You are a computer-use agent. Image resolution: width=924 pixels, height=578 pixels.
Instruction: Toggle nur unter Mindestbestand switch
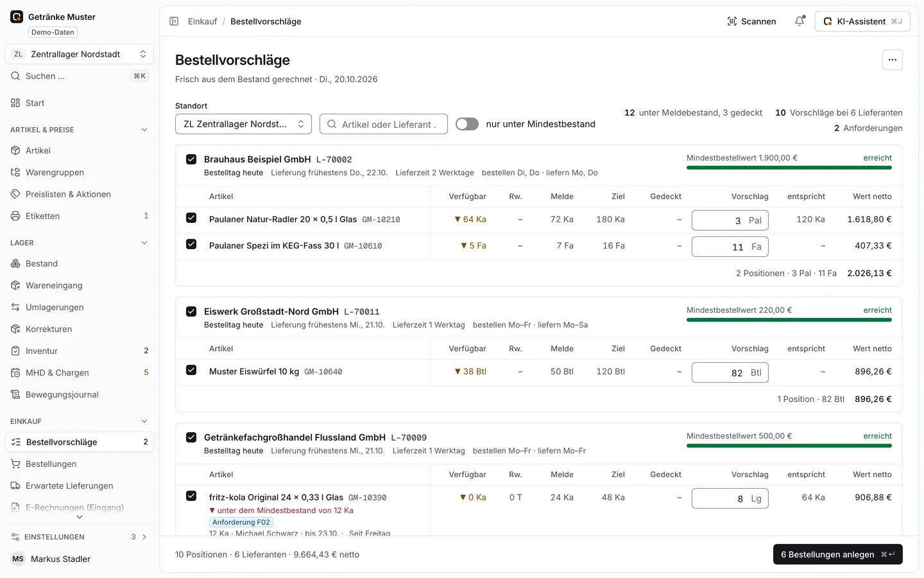467,124
